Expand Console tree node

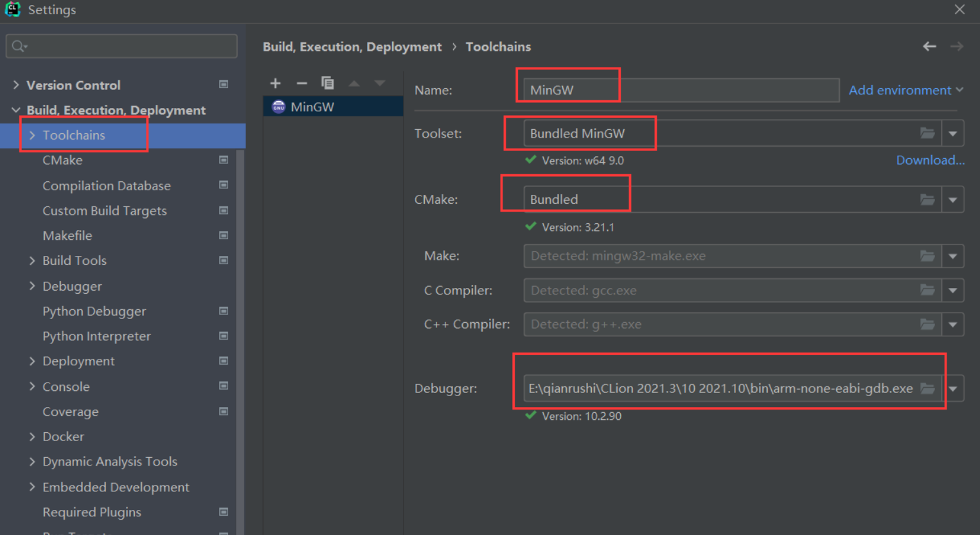(x=32, y=386)
